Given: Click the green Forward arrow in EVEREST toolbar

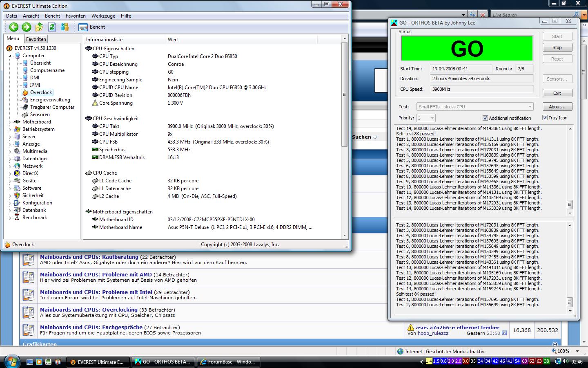Looking at the screenshot, I should 27,27.
